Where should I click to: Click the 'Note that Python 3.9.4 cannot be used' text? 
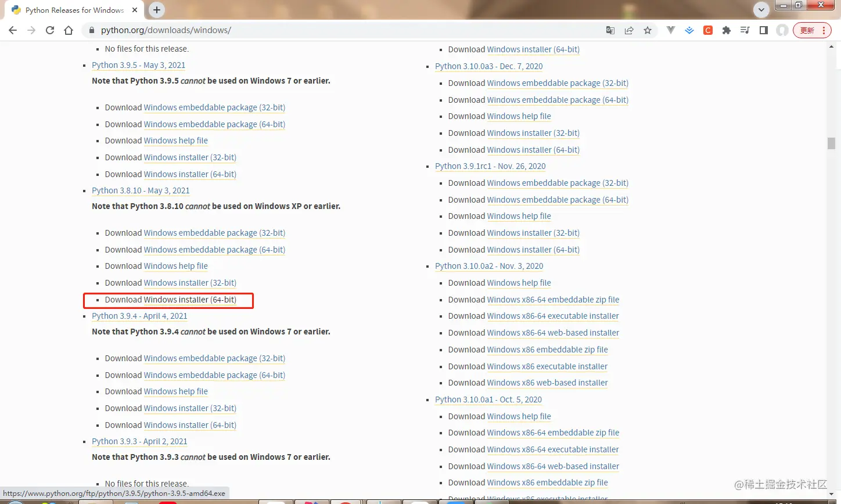211,332
